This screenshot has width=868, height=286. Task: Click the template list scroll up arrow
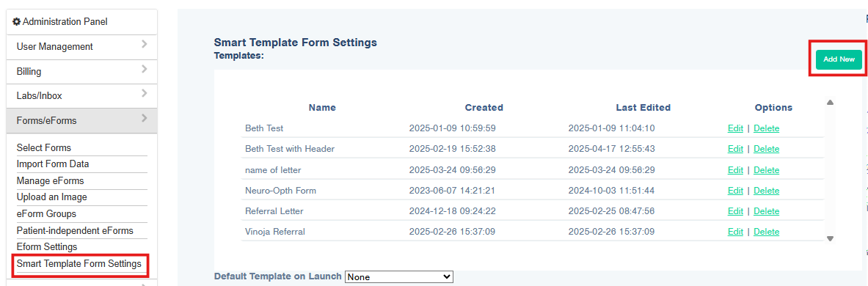tap(830, 103)
